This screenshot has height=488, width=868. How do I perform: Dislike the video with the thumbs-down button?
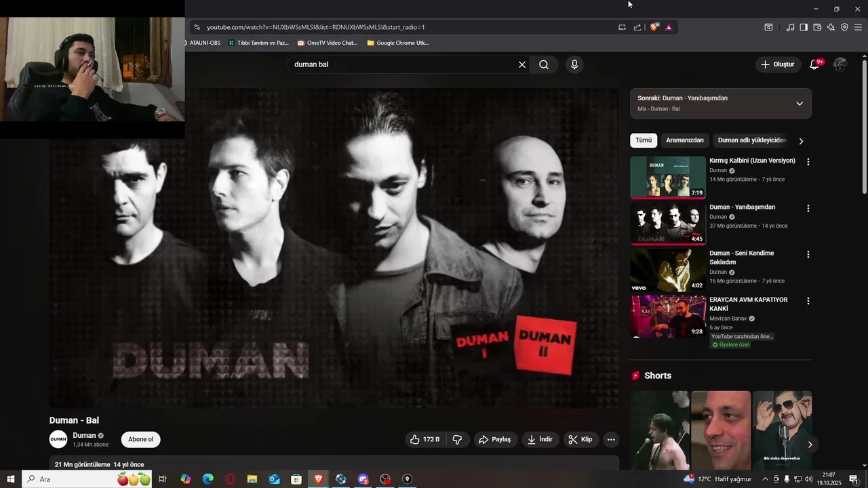(x=458, y=439)
